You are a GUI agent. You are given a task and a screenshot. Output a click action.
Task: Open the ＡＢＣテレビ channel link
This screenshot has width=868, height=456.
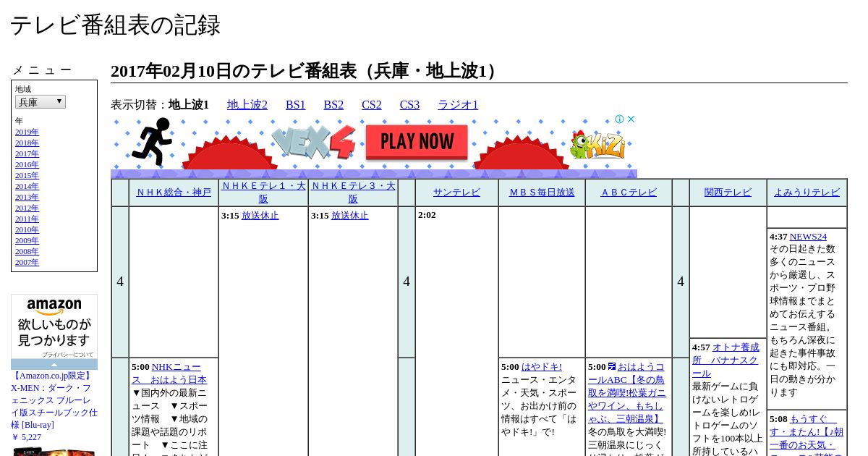[x=629, y=193]
